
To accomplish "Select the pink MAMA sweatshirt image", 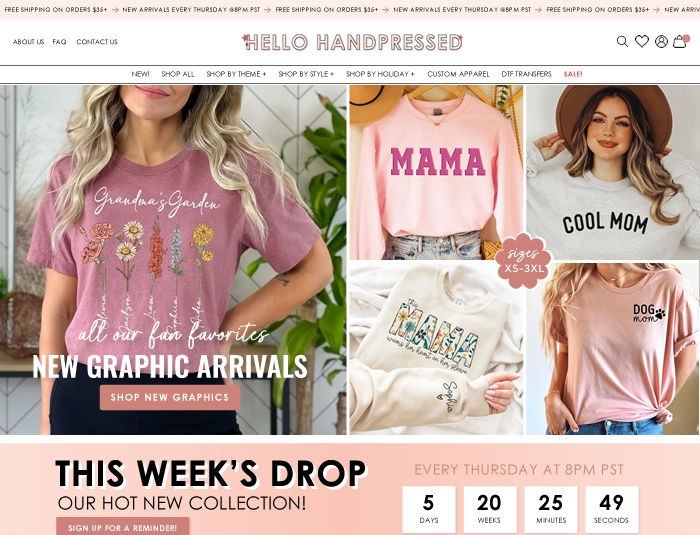I will point(436,172).
